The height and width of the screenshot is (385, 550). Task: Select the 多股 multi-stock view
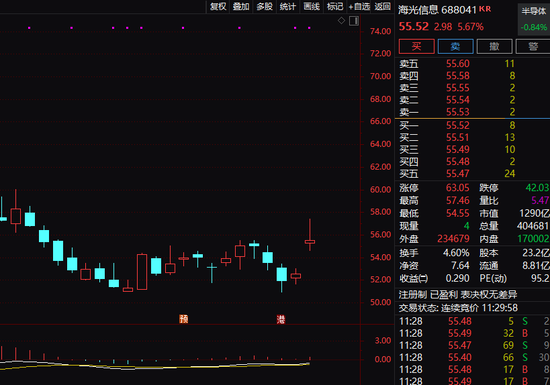pyautogui.click(x=264, y=6)
